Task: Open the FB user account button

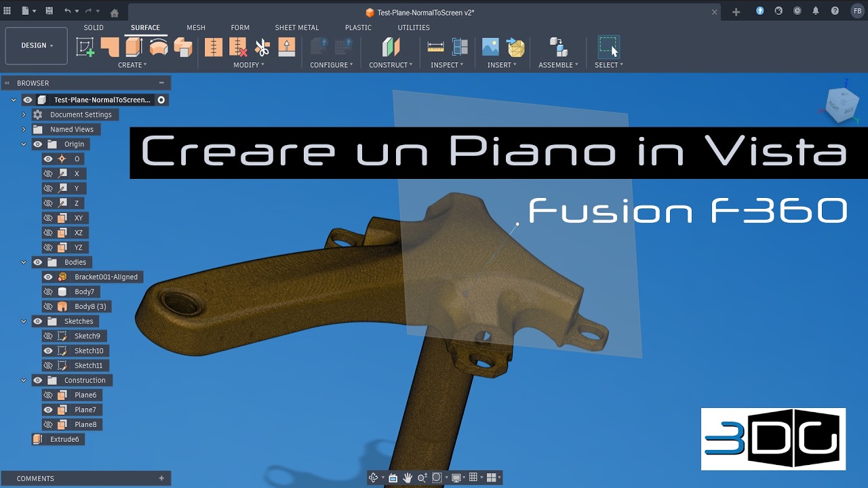Action: point(857,11)
